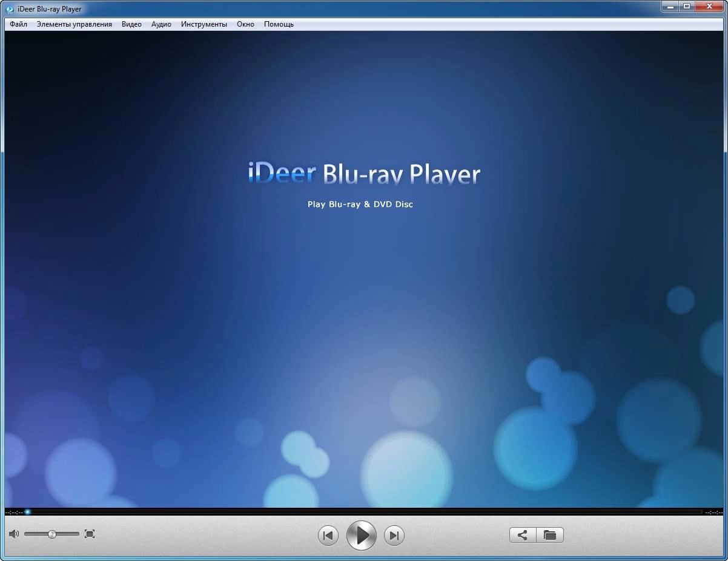Maximize the iDeer Blu-ray Player window
The width and height of the screenshot is (728, 561).
pyautogui.click(x=686, y=6)
